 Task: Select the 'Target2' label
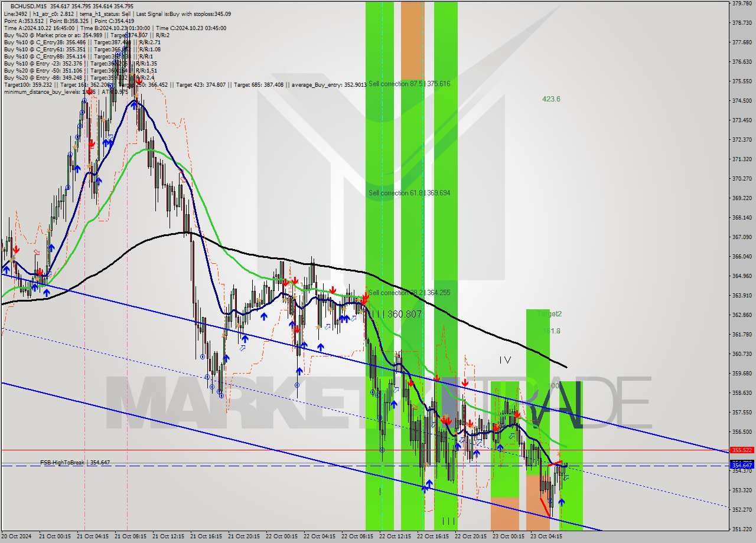[x=550, y=314]
